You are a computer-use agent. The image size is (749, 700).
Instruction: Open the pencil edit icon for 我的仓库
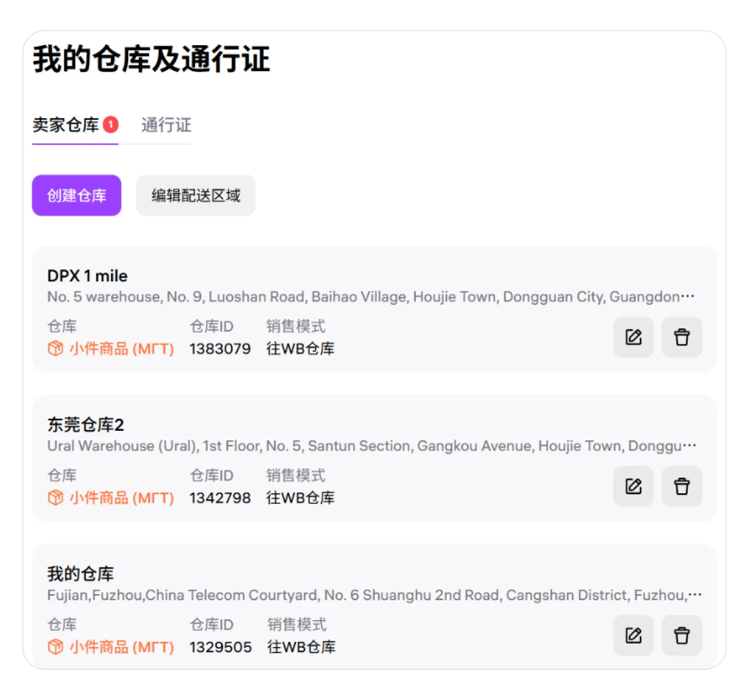633,635
